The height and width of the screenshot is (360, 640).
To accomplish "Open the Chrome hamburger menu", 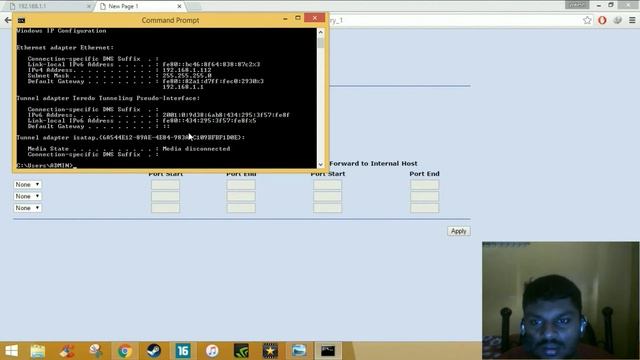I will (x=632, y=20).
